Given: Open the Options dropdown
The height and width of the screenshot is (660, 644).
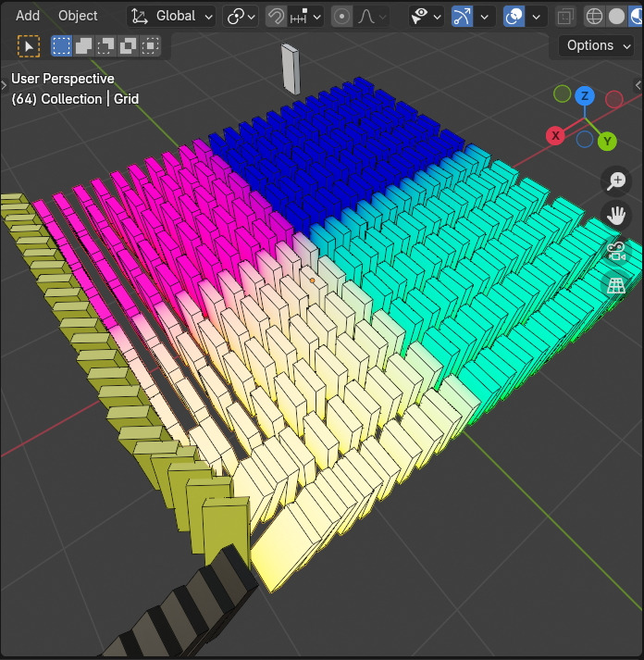Looking at the screenshot, I should (x=596, y=45).
